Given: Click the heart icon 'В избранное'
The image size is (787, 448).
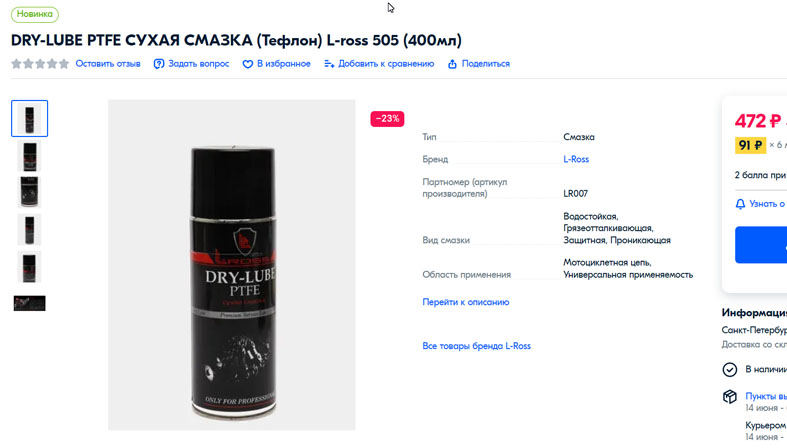Looking at the screenshot, I should point(247,64).
